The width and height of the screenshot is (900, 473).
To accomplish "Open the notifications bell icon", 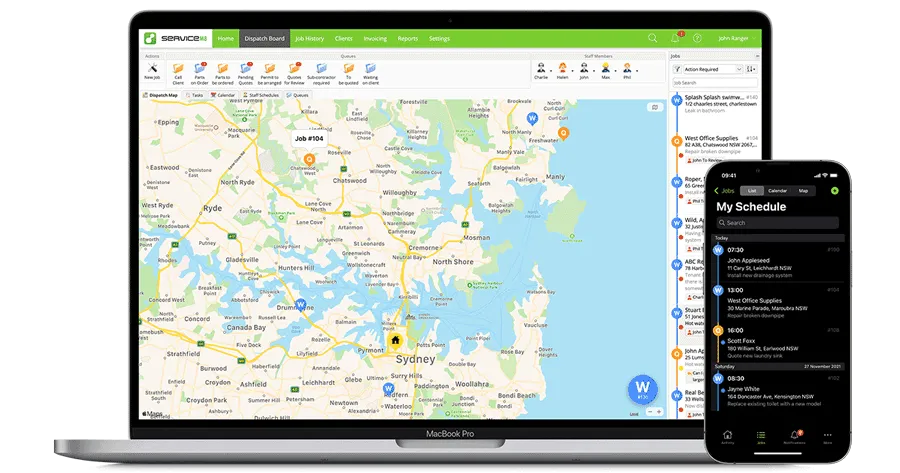I will [x=676, y=38].
